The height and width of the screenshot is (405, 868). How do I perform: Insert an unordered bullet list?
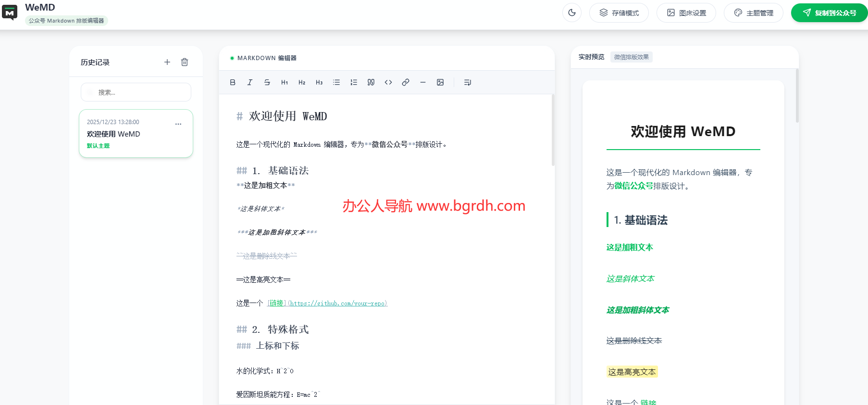[336, 82]
